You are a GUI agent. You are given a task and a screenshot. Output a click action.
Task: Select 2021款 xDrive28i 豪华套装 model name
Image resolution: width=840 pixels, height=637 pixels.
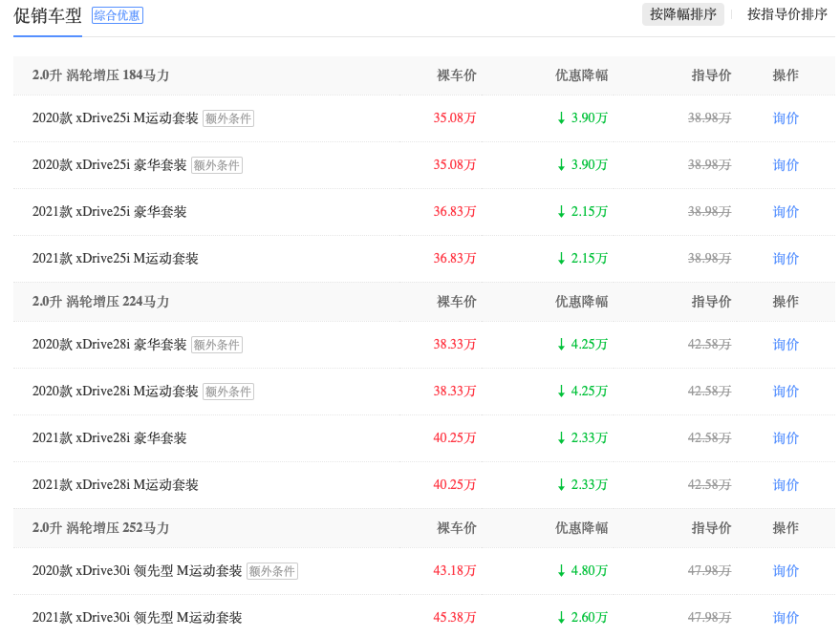click(110, 438)
